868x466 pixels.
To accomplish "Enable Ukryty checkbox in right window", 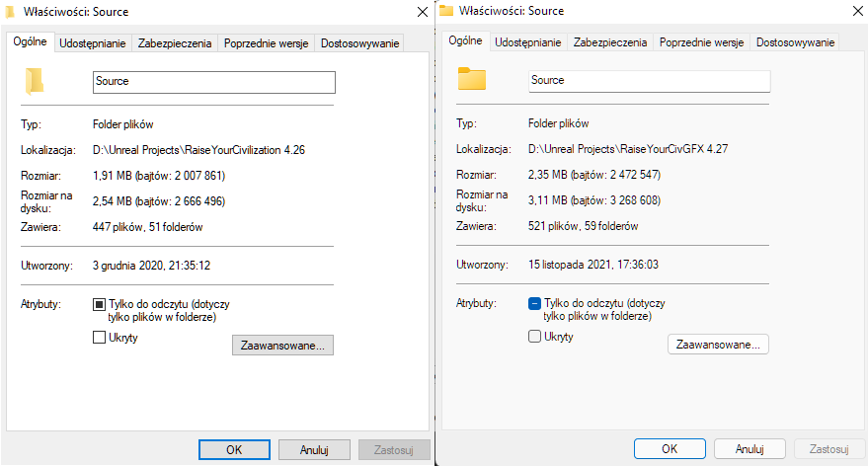I will 535,336.
